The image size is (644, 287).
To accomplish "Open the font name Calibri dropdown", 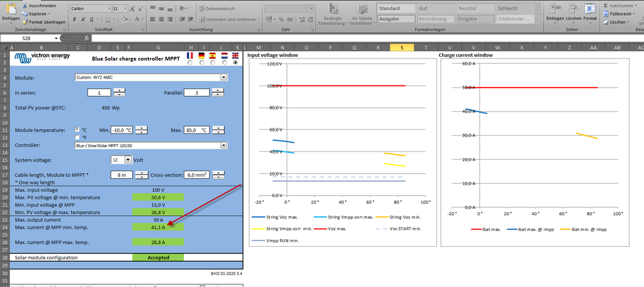I will [x=109, y=8].
